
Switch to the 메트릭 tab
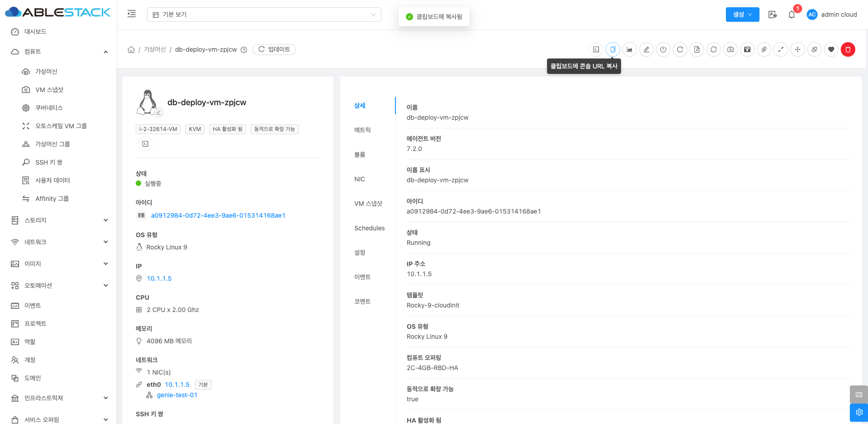coord(362,130)
